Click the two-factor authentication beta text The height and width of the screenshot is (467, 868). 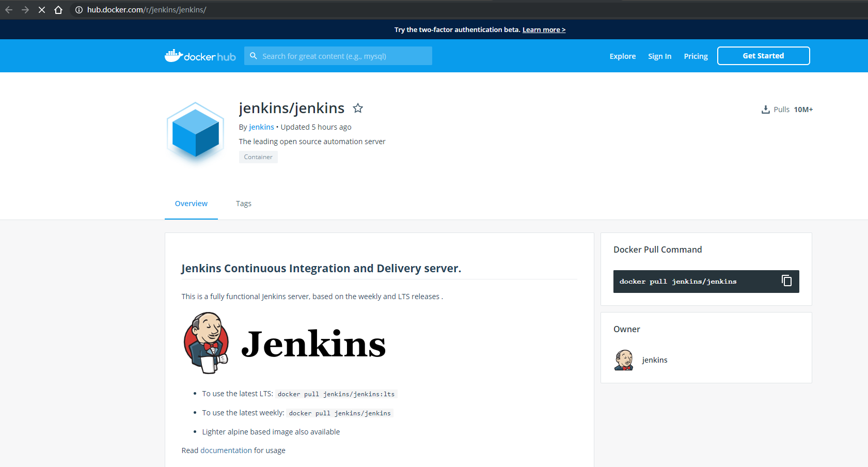pos(457,30)
